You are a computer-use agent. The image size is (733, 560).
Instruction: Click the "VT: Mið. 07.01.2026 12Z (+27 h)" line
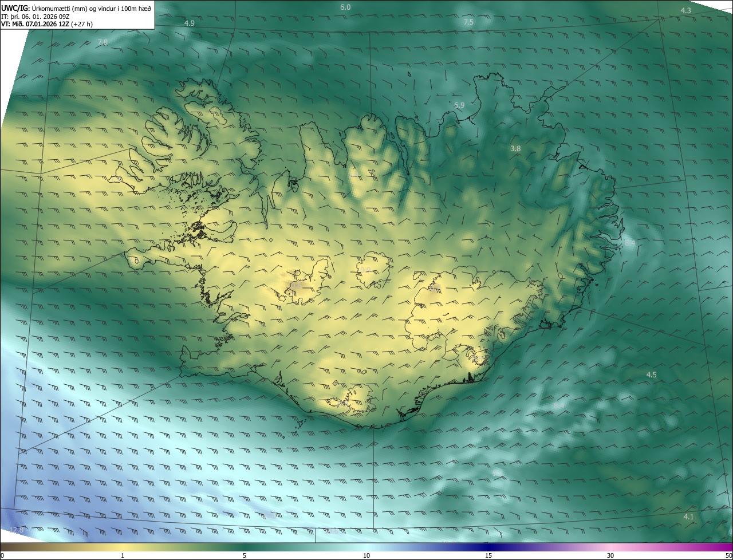tap(47, 24)
